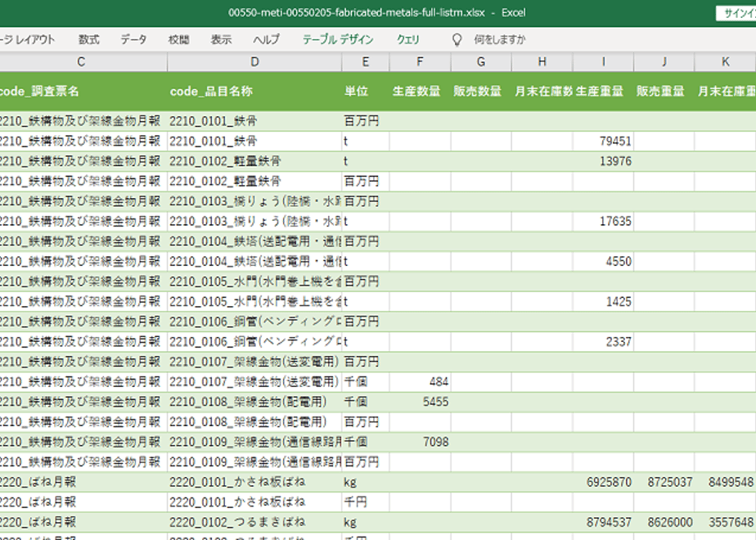
Task: Select the cell with value 8794537
Action: (603, 522)
